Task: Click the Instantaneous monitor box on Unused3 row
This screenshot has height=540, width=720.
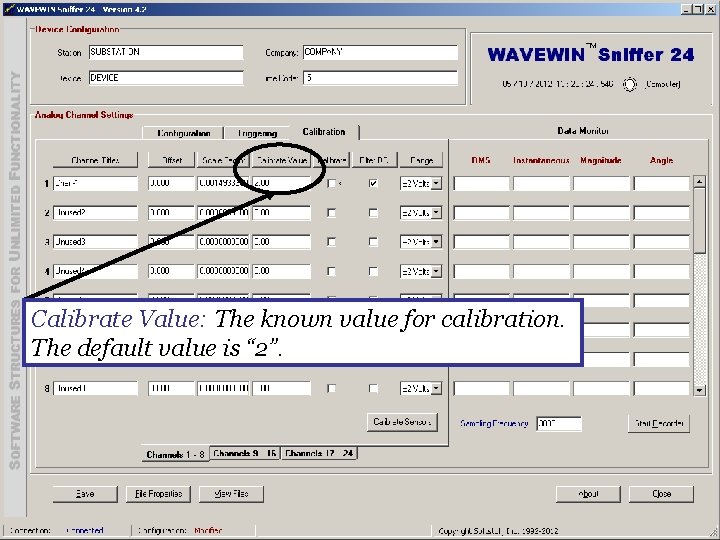Action: pyautogui.click(x=541, y=242)
